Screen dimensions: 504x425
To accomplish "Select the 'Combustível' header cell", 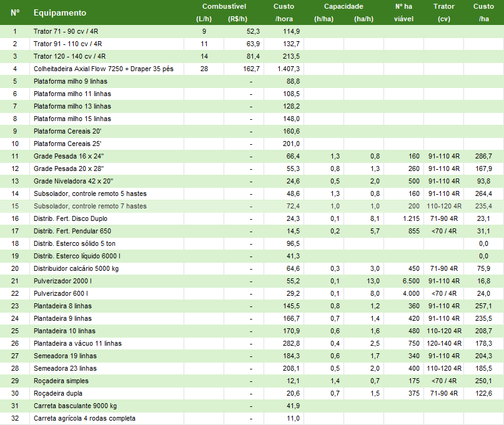I will coord(226,6).
